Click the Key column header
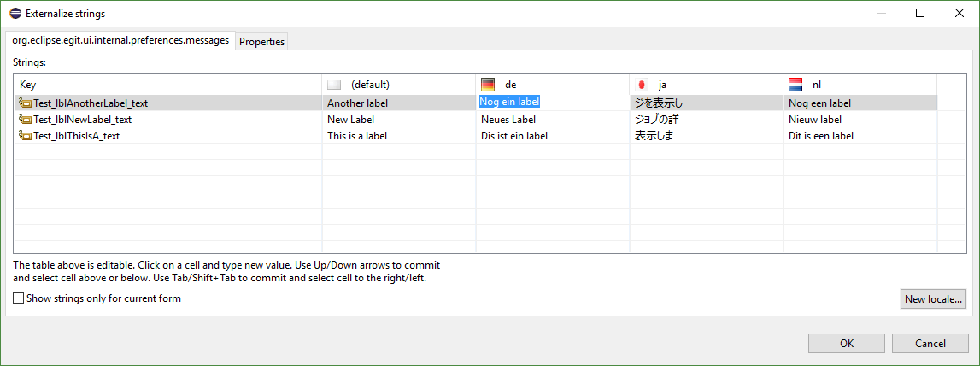The height and width of the screenshot is (366, 980). [167, 85]
